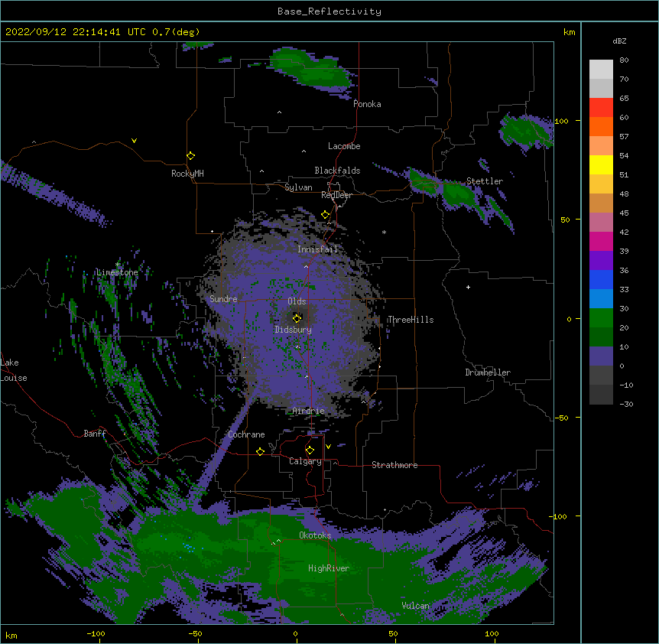Click the Sylvan city label

(298, 187)
